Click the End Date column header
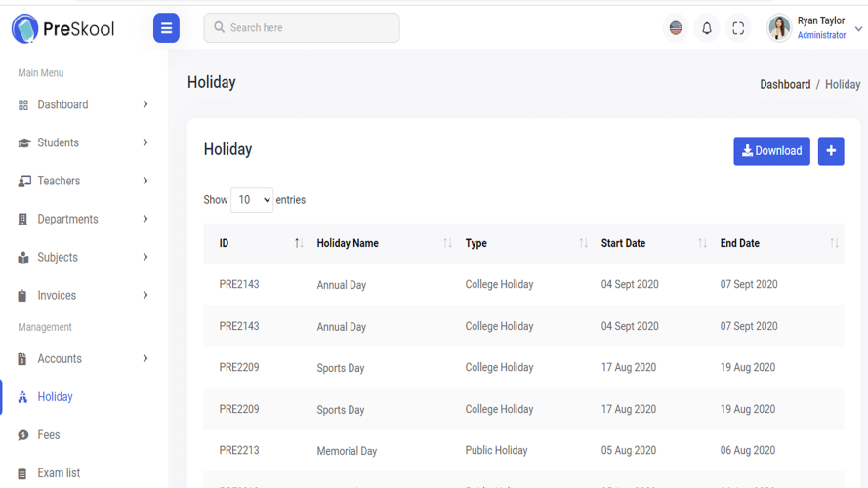 click(739, 243)
